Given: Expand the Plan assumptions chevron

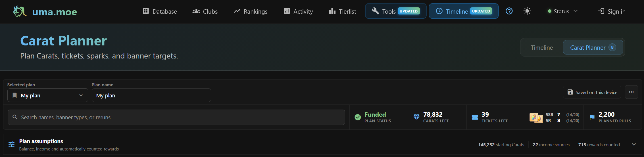Looking at the screenshot, I should pos(634,145).
